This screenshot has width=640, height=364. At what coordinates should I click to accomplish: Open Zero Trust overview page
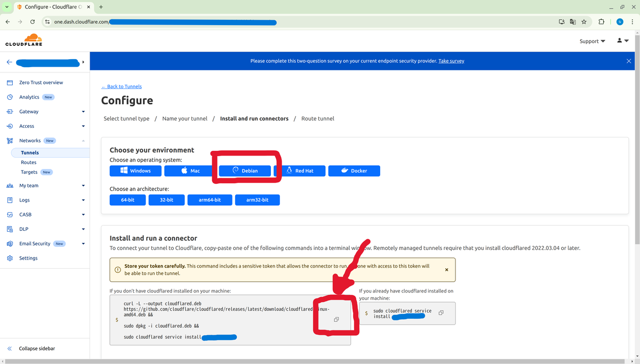[41, 83]
